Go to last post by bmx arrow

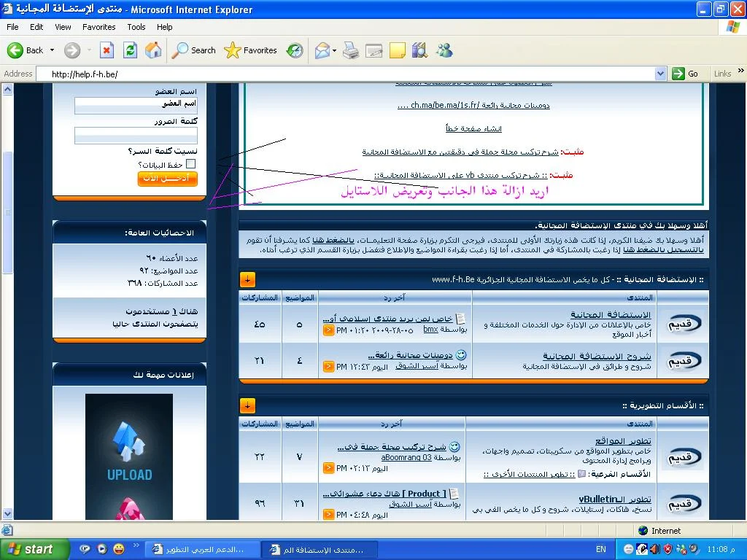pos(329,330)
